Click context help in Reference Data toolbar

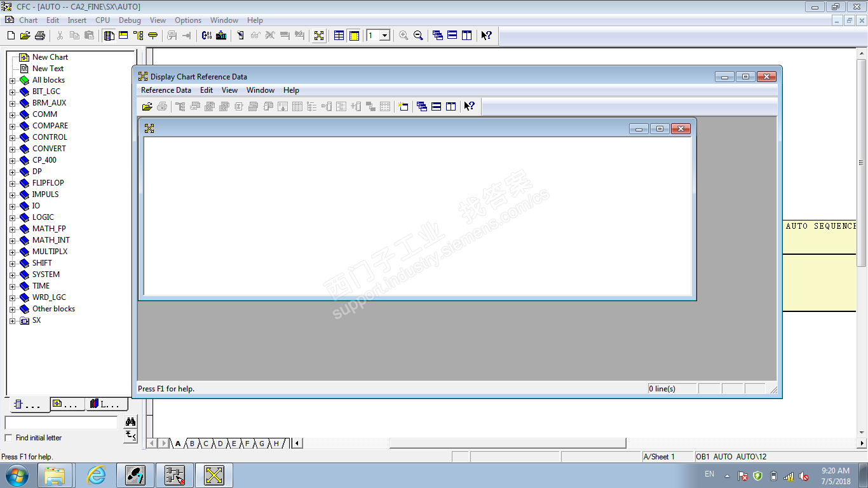coord(470,107)
